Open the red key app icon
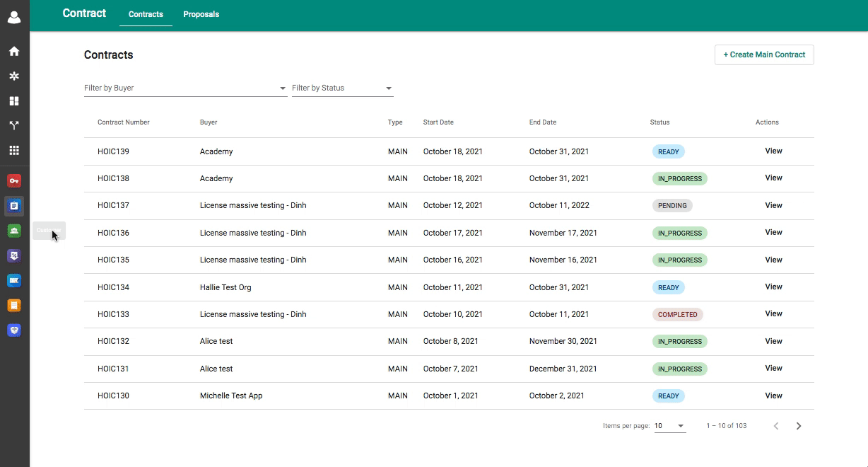The image size is (868, 467). (14, 181)
